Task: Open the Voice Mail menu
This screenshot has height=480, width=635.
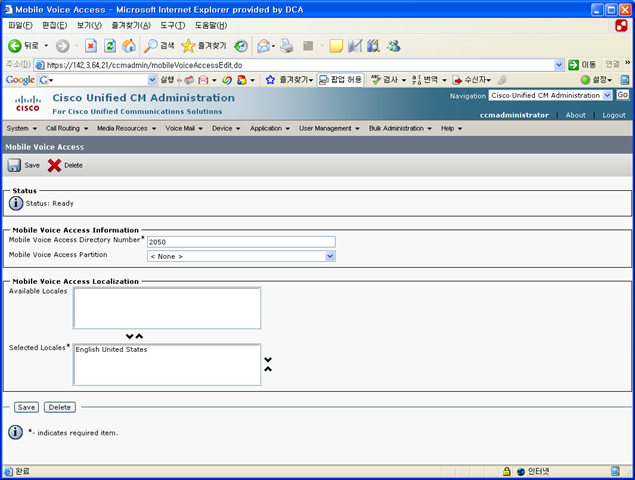Action: click(x=184, y=128)
